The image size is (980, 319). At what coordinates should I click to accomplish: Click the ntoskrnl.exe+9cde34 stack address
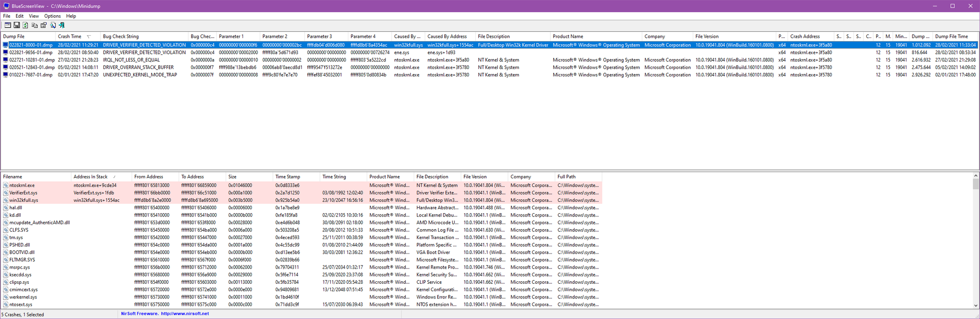[95, 186]
